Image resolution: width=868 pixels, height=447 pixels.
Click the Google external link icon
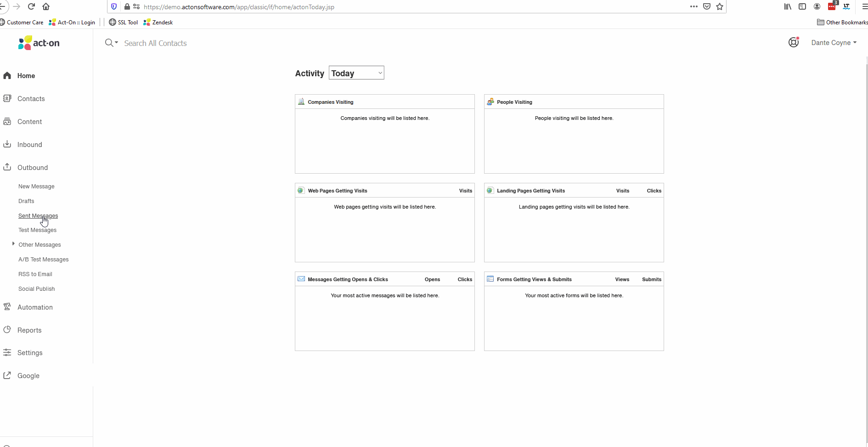[x=7, y=375]
